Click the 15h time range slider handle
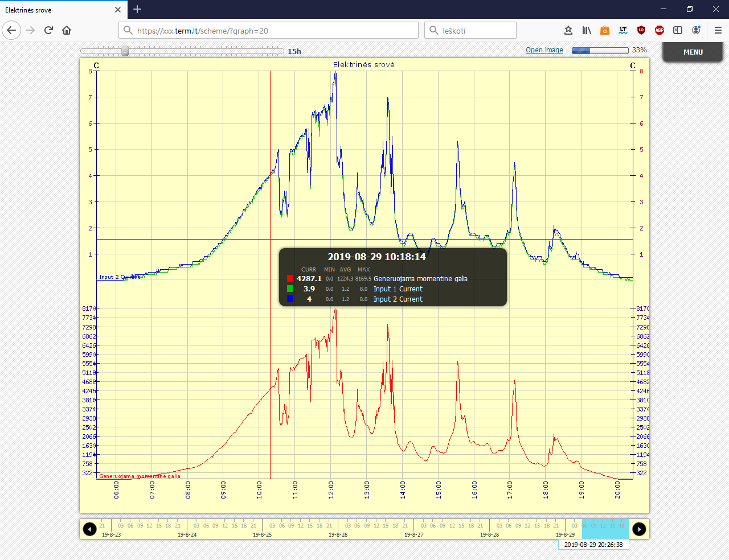The height and width of the screenshot is (560, 729). (x=125, y=51)
